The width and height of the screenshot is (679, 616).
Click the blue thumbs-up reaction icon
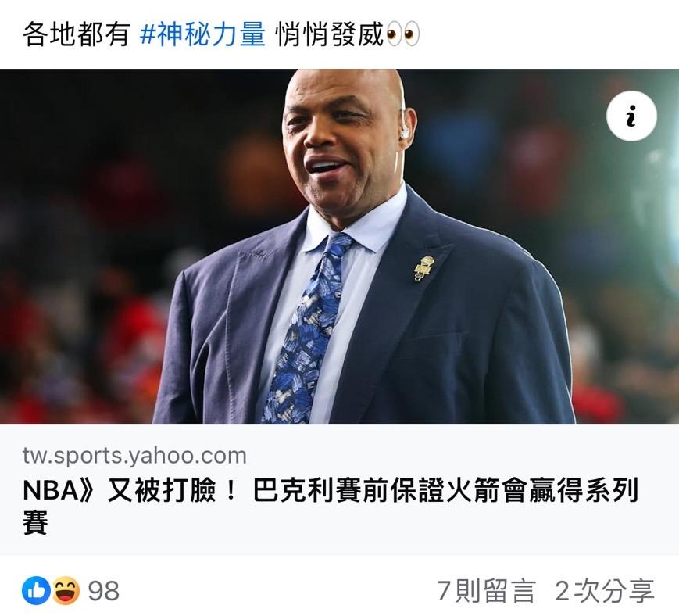point(36,590)
